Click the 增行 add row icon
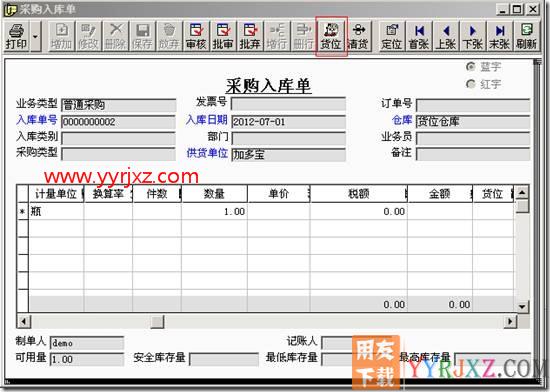Image resolution: width=550 pixels, height=392 pixels. [277, 36]
